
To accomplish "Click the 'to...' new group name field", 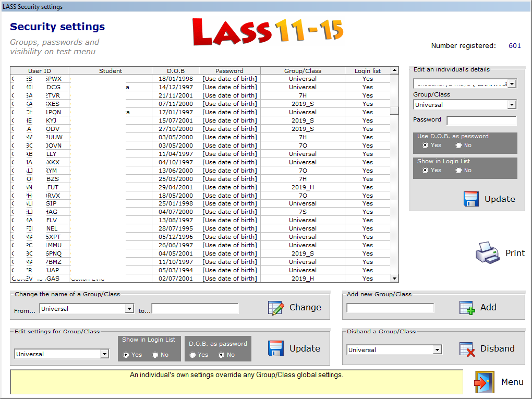I will (195, 308).
